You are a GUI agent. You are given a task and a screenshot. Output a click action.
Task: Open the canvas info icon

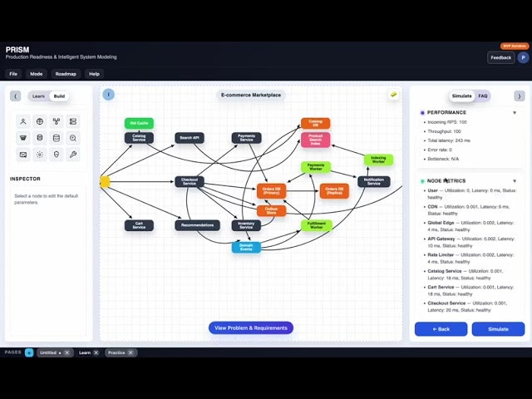pos(108,95)
